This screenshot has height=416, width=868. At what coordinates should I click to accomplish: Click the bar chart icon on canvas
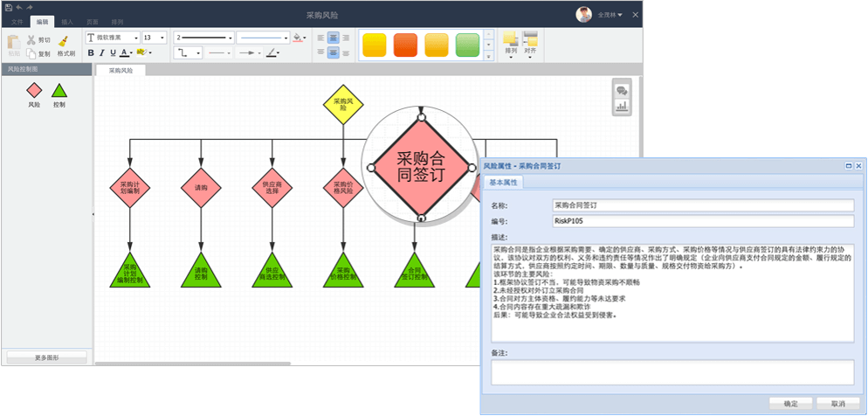tap(622, 107)
